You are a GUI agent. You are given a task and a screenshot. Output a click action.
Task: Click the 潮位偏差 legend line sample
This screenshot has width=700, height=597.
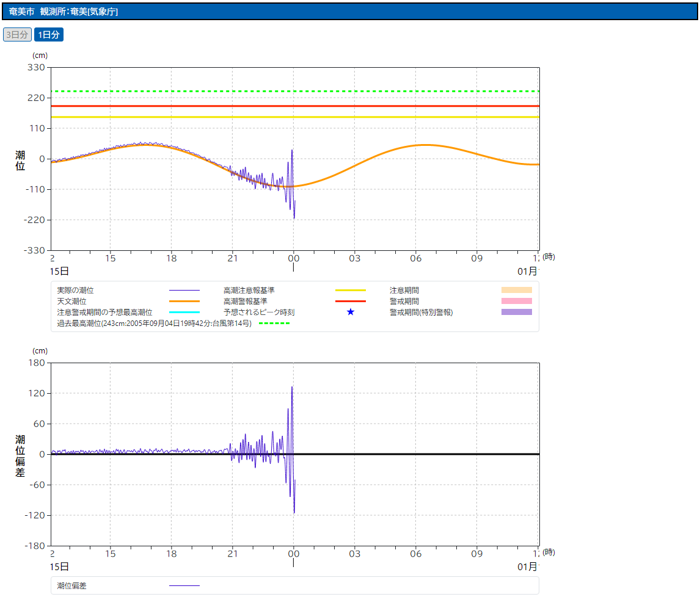click(x=184, y=585)
